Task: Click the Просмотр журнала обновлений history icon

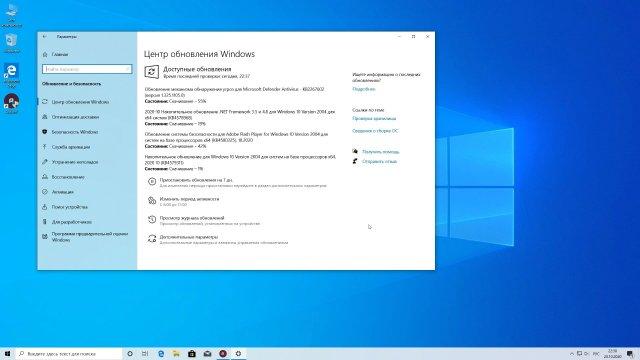Action: pos(152,220)
